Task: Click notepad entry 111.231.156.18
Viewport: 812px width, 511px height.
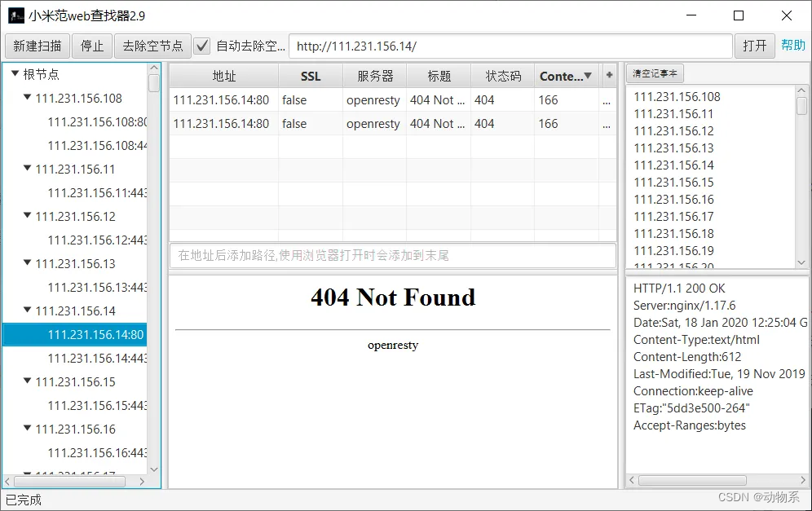Action: click(x=673, y=234)
